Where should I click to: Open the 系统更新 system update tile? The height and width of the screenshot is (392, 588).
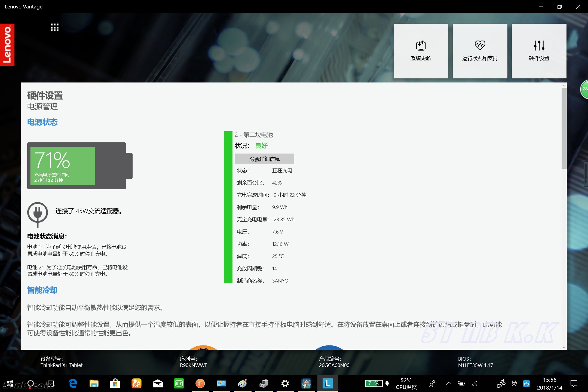tap(421, 51)
